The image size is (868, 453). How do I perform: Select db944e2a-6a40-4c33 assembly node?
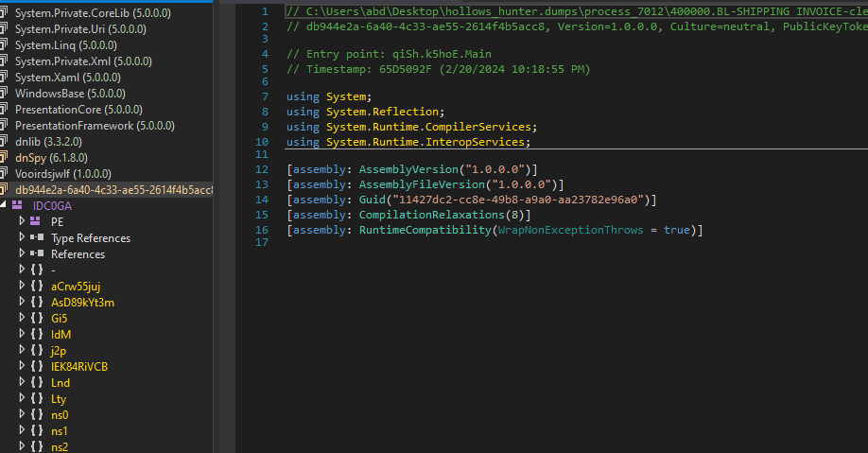[113, 189]
